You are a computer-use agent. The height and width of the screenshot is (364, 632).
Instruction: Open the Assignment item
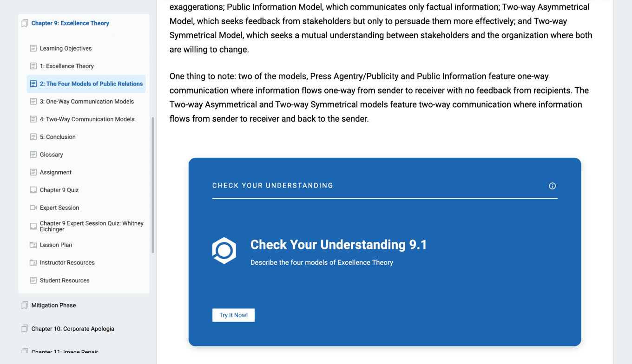click(55, 172)
